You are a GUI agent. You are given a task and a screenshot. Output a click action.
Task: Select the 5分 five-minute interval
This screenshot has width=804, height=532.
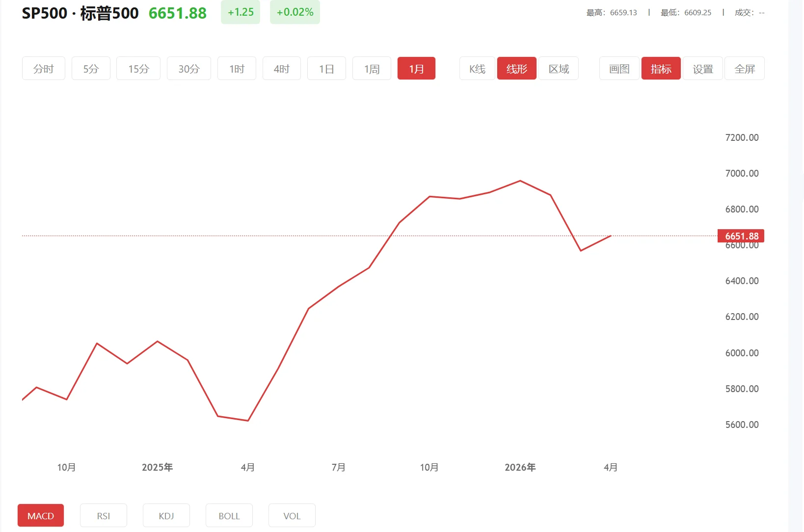[x=90, y=68]
